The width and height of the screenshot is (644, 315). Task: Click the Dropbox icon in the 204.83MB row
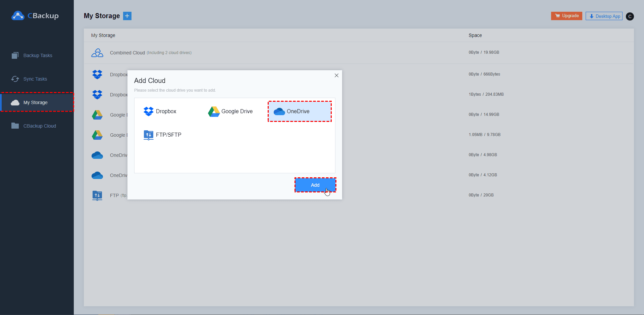coord(97,94)
